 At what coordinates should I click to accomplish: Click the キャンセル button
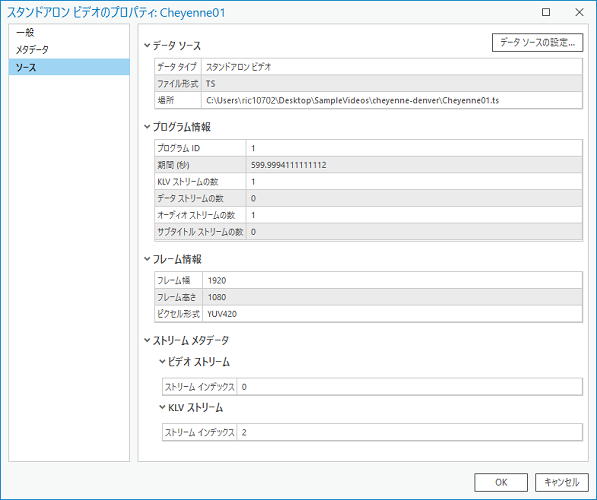[562, 482]
